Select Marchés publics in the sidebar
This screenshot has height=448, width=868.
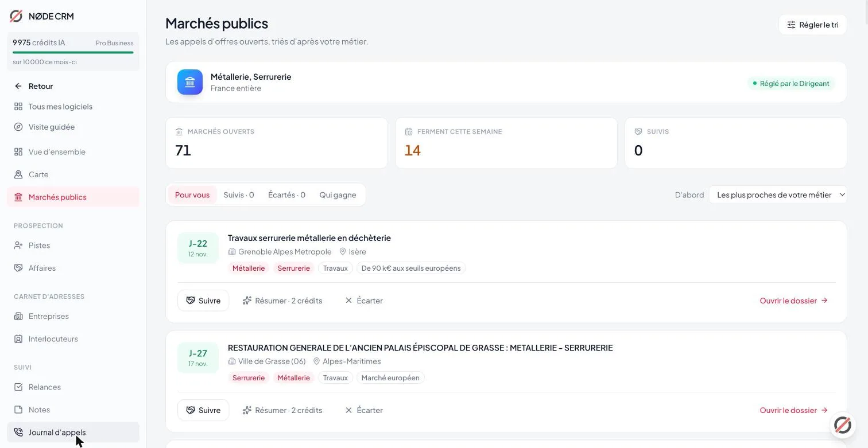tap(73, 197)
